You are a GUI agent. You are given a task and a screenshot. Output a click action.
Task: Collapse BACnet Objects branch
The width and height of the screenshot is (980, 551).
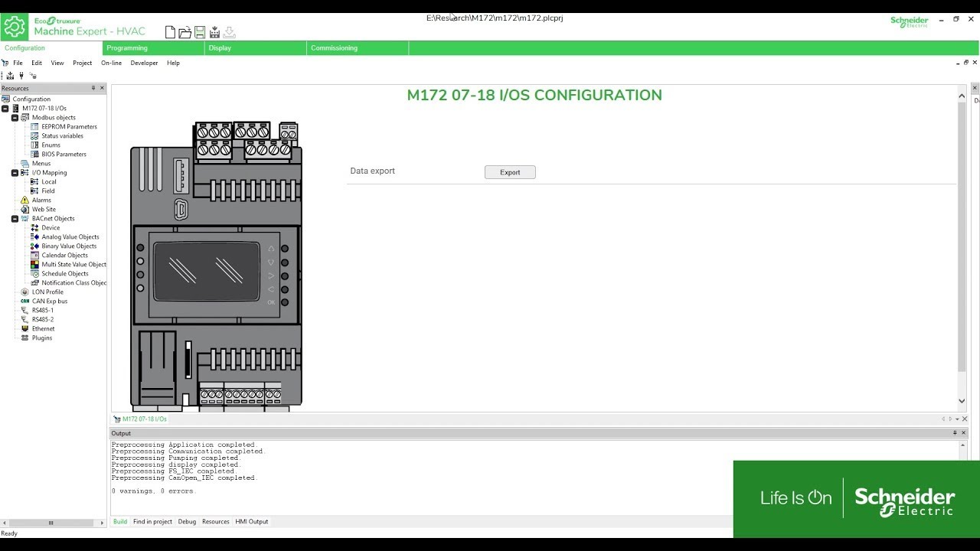coord(15,219)
